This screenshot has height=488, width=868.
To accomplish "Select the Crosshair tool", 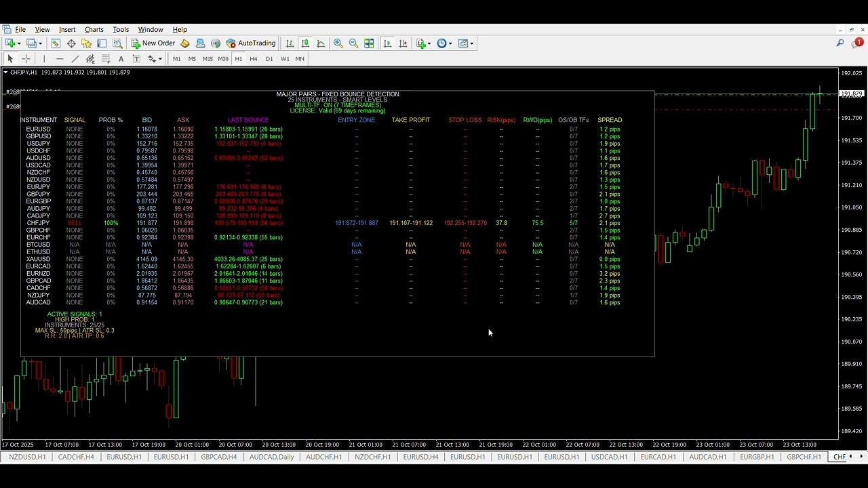I will pyautogui.click(x=26, y=59).
